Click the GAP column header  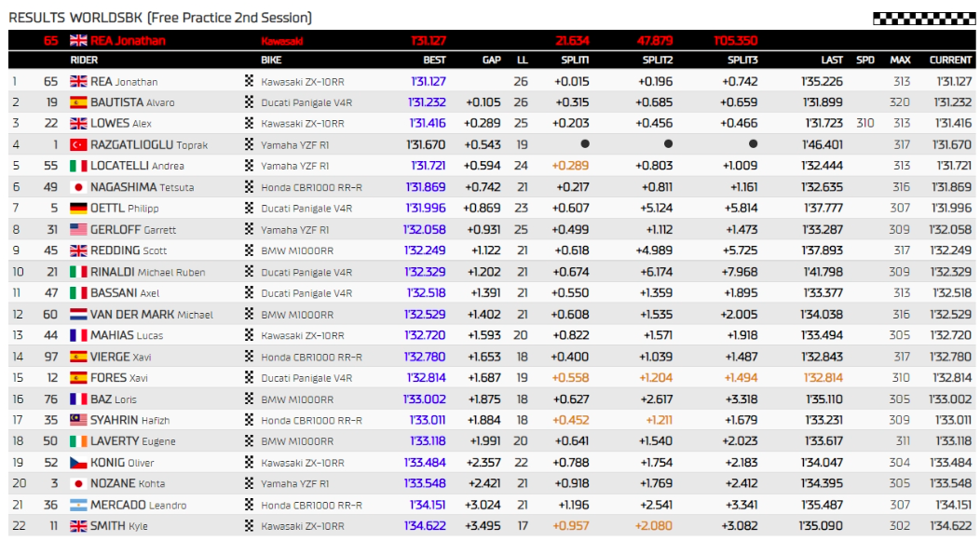491,60
